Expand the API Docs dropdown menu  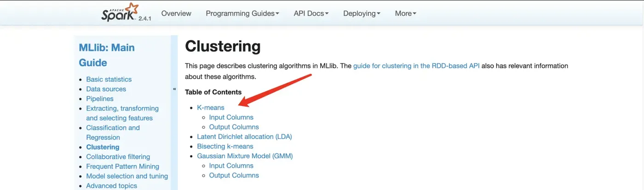pos(311,13)
